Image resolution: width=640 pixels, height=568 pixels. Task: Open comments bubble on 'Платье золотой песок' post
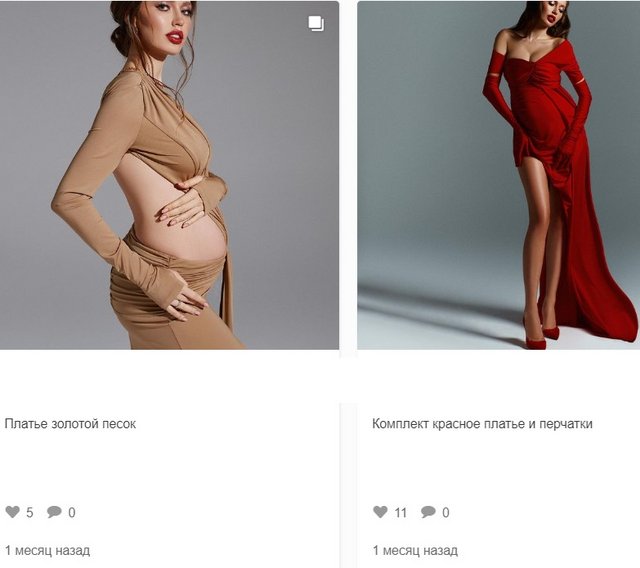pos(54,512)
